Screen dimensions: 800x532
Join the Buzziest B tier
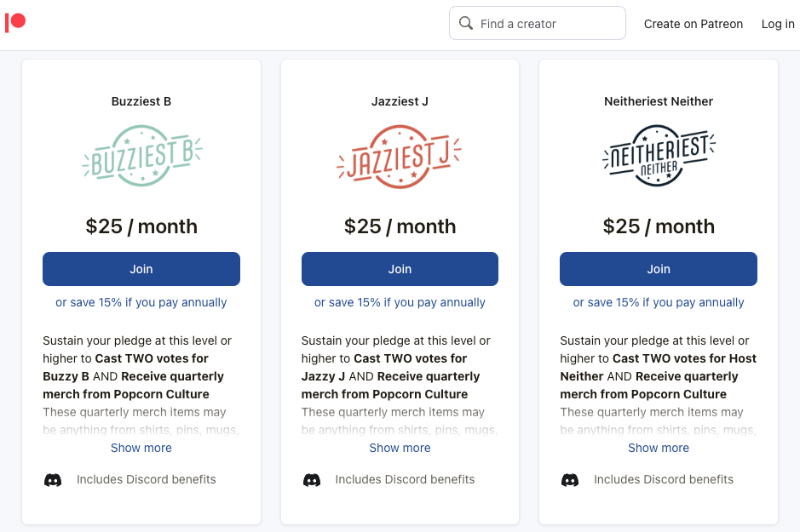pyautogui.click(x=141, y=269)
